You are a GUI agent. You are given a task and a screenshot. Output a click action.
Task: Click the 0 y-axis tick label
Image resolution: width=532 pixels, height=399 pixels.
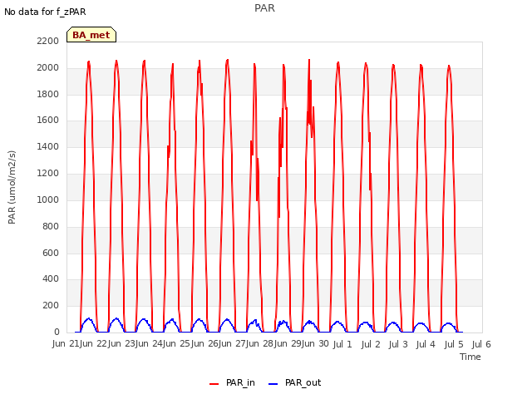[57, 332]
